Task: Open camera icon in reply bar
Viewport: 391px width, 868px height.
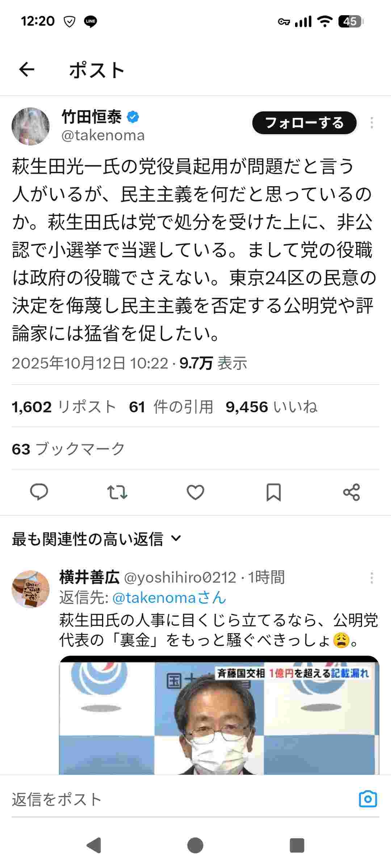Action: [368, 799]
